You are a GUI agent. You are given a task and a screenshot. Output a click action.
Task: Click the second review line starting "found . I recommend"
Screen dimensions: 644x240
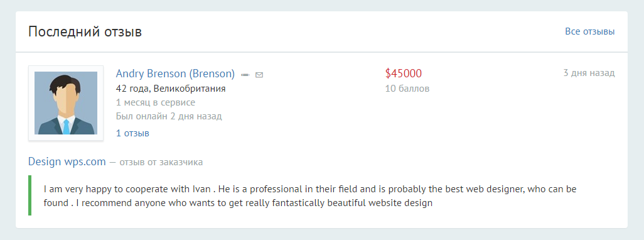click(238, 202)
